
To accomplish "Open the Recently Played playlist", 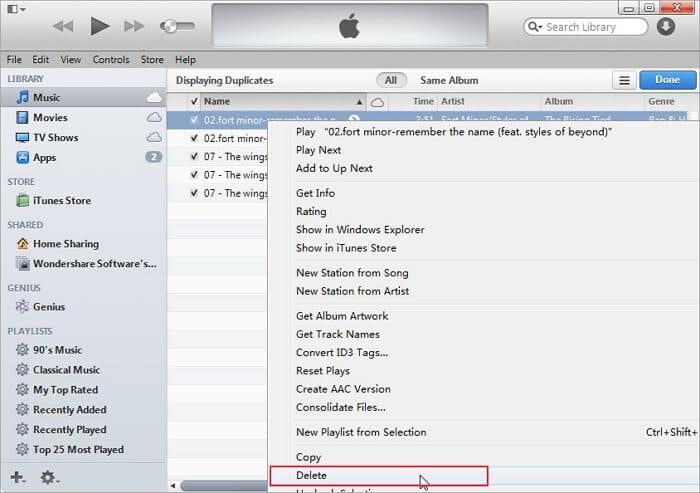I will coord(83,430).
